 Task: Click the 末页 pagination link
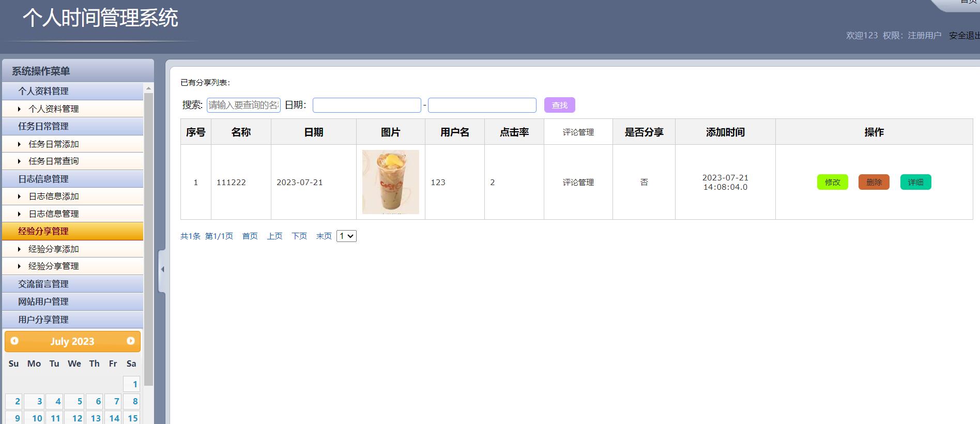[x=324, y=236]
